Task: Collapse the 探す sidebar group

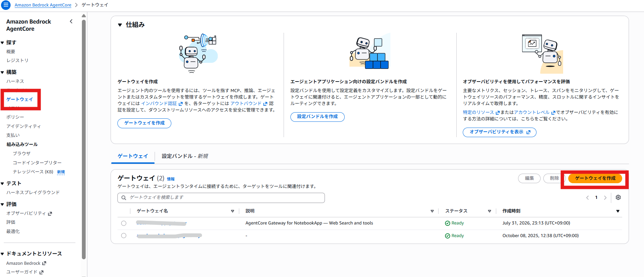Action: pos(2,43)
